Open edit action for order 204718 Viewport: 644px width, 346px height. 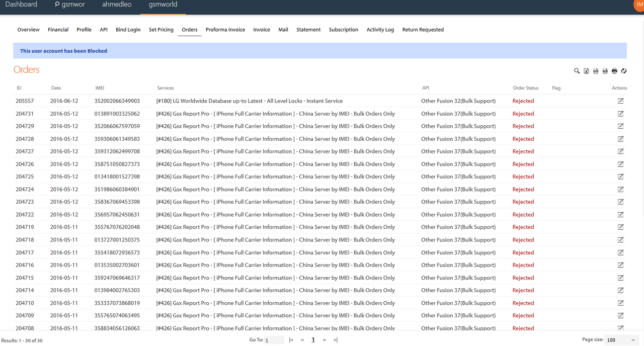620,239
